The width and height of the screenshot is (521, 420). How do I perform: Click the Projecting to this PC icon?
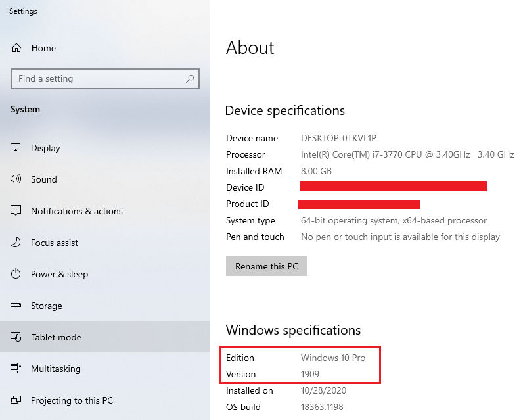click(x=16, y=400)
